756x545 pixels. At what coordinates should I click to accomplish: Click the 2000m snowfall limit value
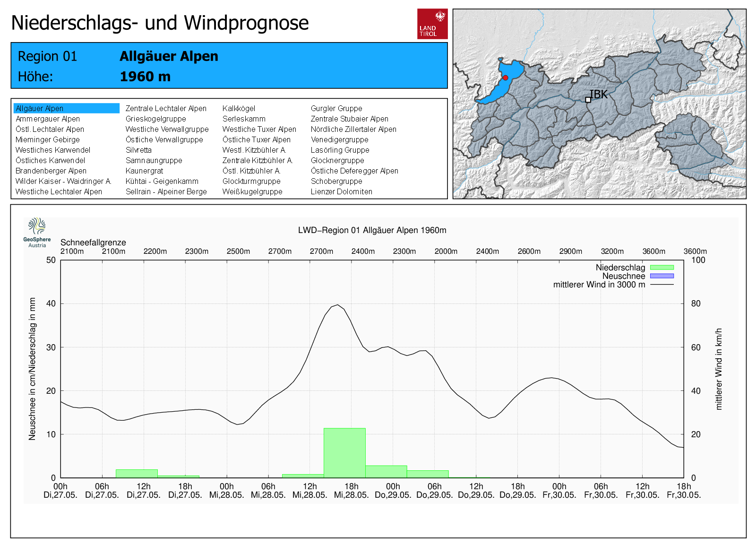click(446, 251)
